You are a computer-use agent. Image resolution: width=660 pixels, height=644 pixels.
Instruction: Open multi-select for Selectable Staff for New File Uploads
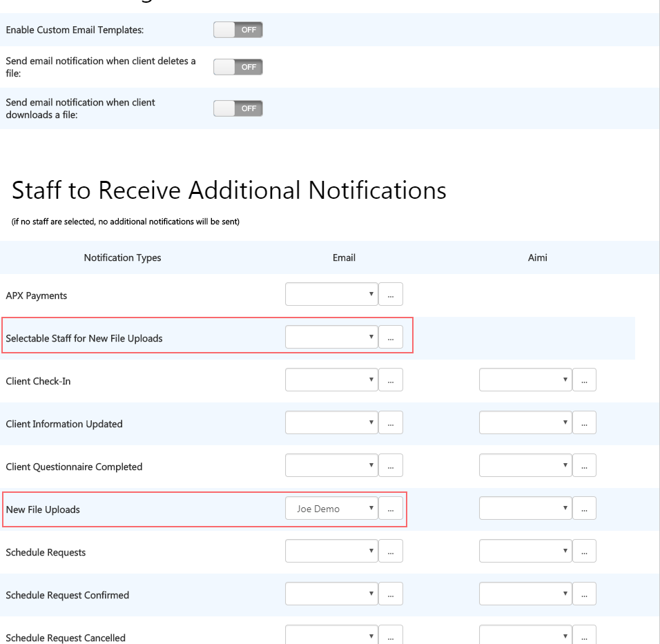pos(391,337)
